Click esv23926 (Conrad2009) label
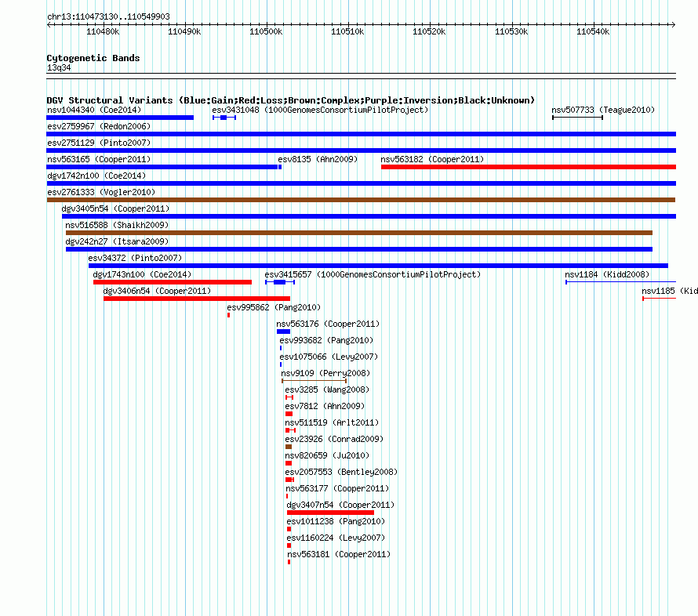Screen dimensions: 698x616 tap(334, 439)
